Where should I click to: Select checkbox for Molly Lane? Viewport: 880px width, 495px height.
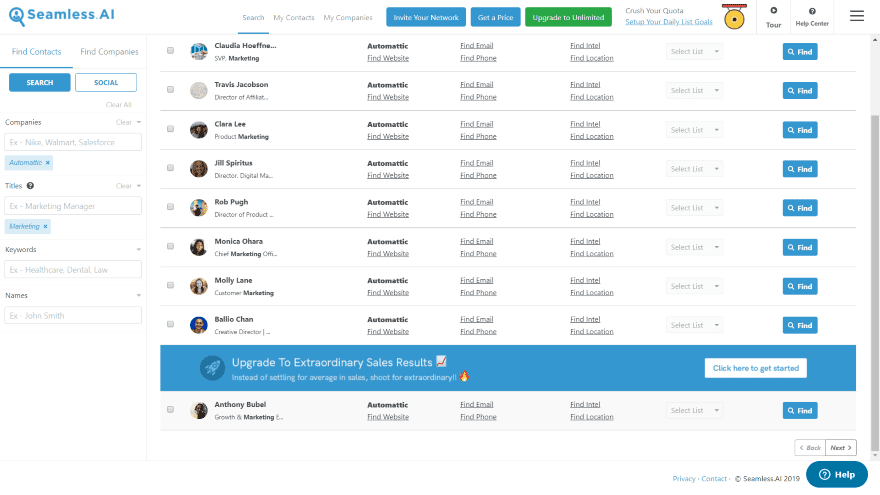[x=170, y=285]
